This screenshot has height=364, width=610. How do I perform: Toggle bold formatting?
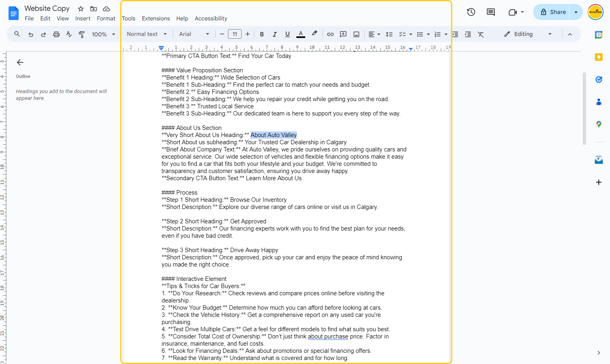point(262,34)
